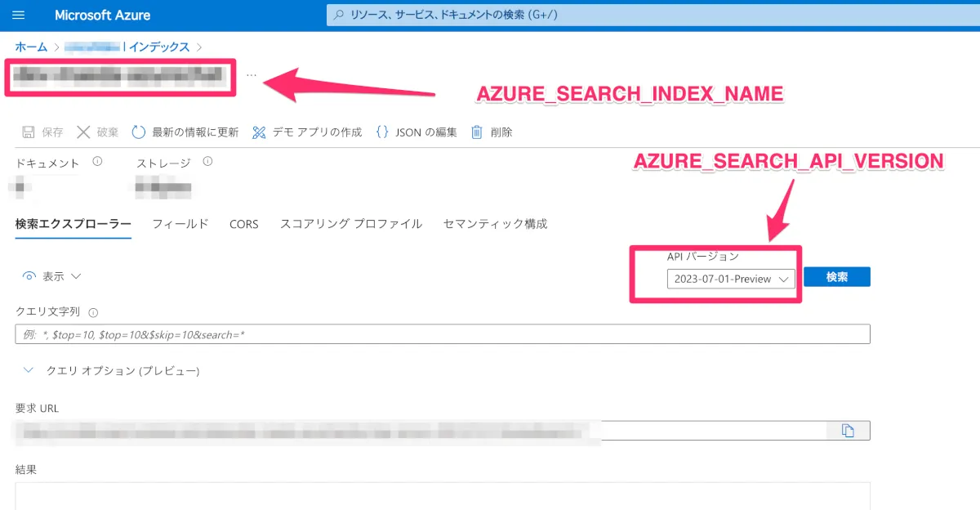Select the 検索エクスプローラー tab

tap(73, 224)
